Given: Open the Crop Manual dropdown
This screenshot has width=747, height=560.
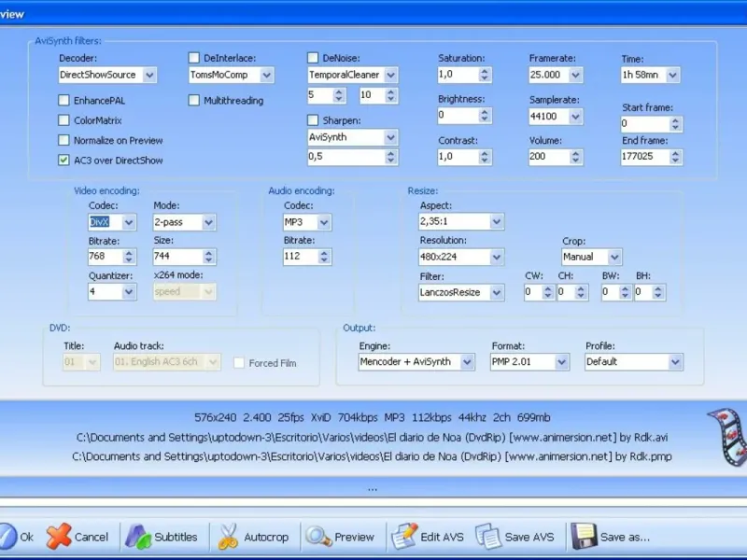Looking at the screenshot, I should pyautogui.click(x=614, y=257).
